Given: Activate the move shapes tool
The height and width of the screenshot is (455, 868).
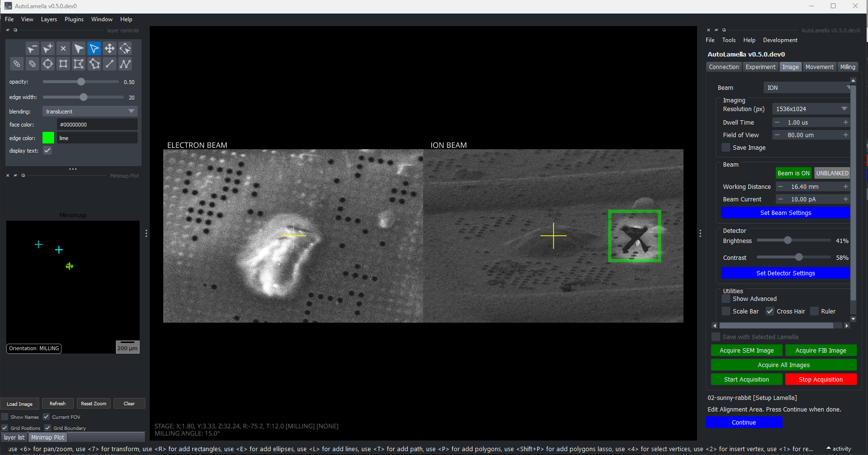Looking at the screenshot, I should [x=110, y=48].
